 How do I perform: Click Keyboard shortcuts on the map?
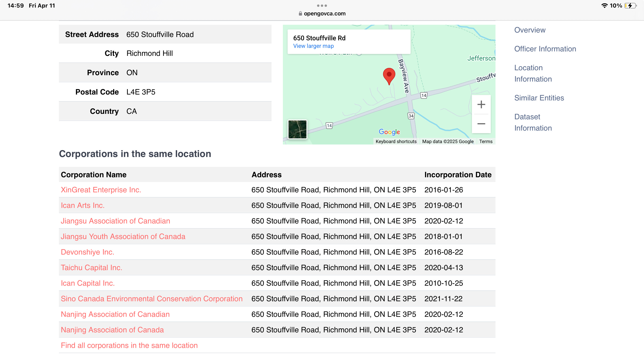396,141
